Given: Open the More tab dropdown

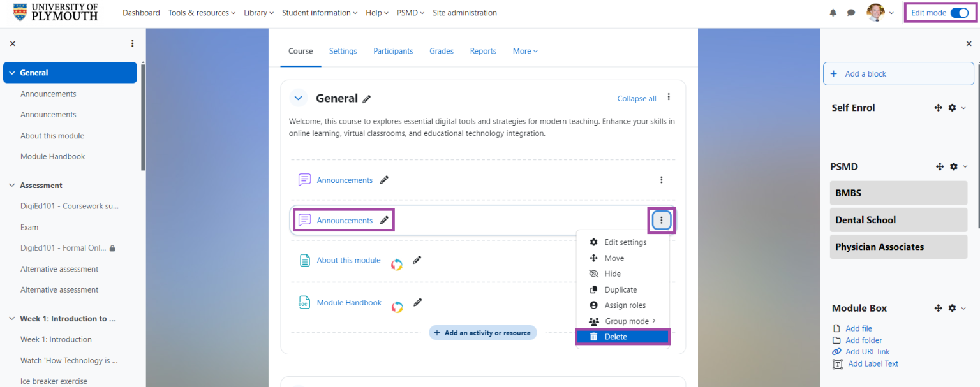Looking at the screenshot, I should pos(525,51).
